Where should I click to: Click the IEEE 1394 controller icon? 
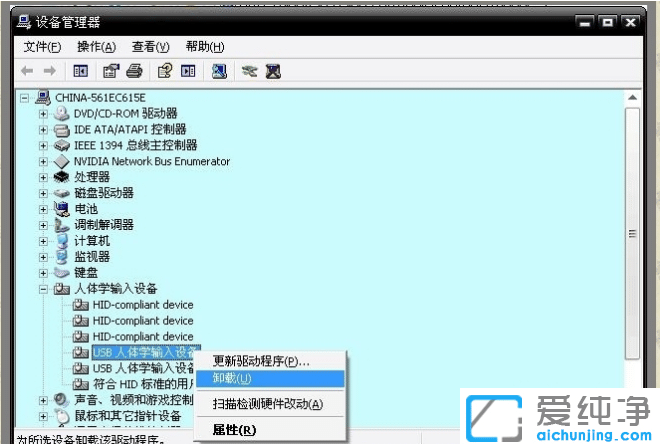click(62, 146)
